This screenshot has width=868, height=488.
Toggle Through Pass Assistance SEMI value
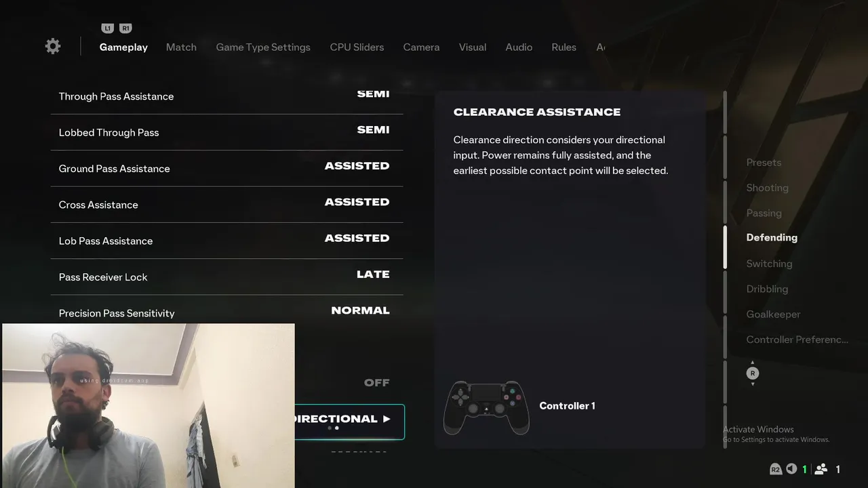(x=373, y=94)
